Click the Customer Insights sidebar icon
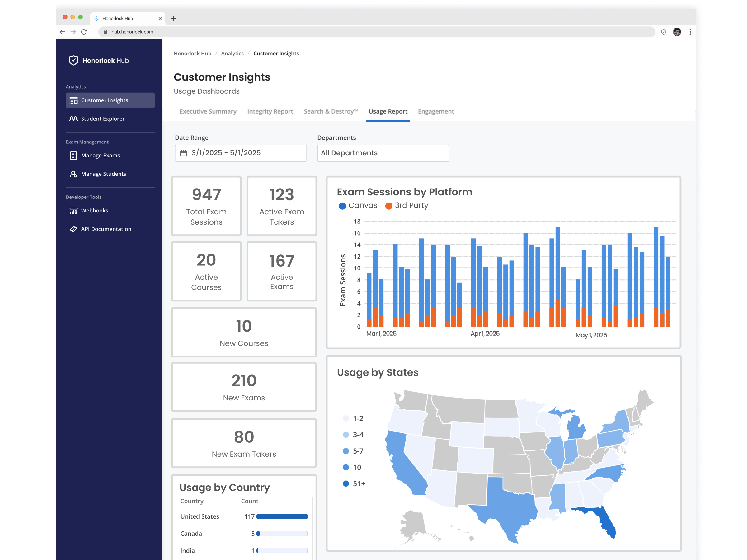Screen dimensions: 747x560 click(x=73, y=100)
